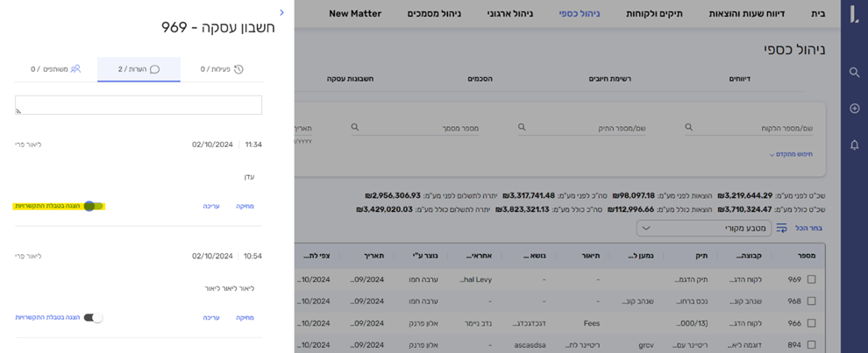The height and width of the screenshot is (353, 868).
Task: Click the magnifier in the client name search
Action: [689, 128]
